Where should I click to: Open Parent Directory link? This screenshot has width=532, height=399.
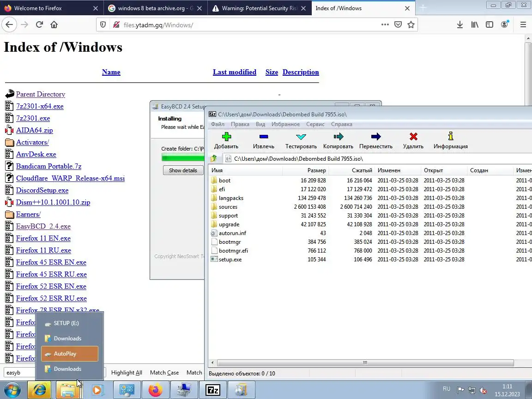pyautogui.click(x=40, y=94)
